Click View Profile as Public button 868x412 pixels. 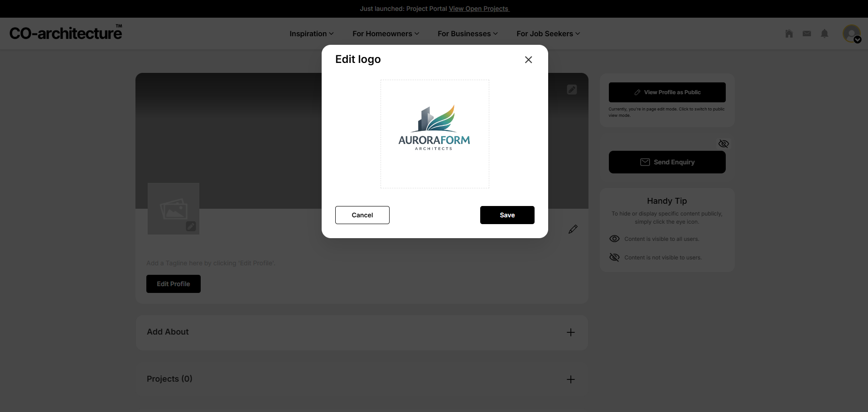[x=667, y=92]
